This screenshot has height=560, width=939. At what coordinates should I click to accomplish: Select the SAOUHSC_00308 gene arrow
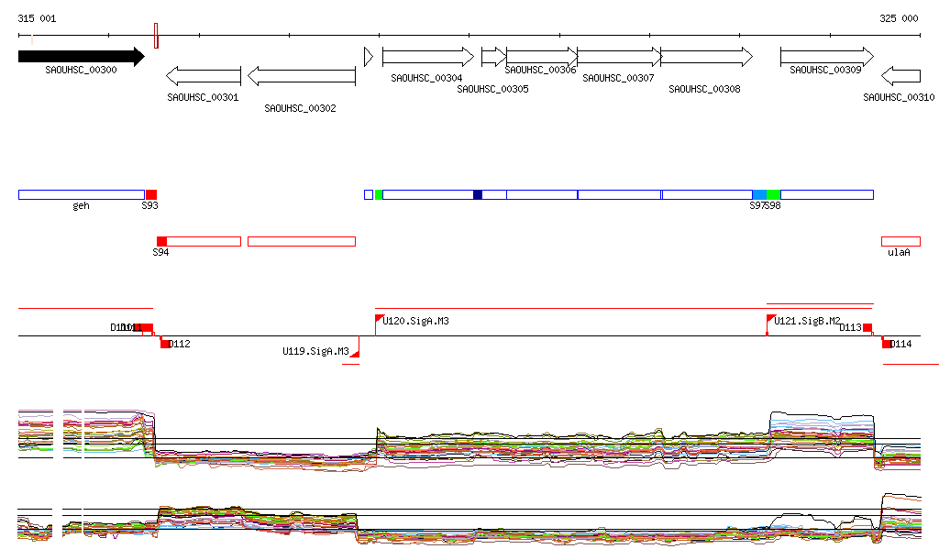pos(707,57)
